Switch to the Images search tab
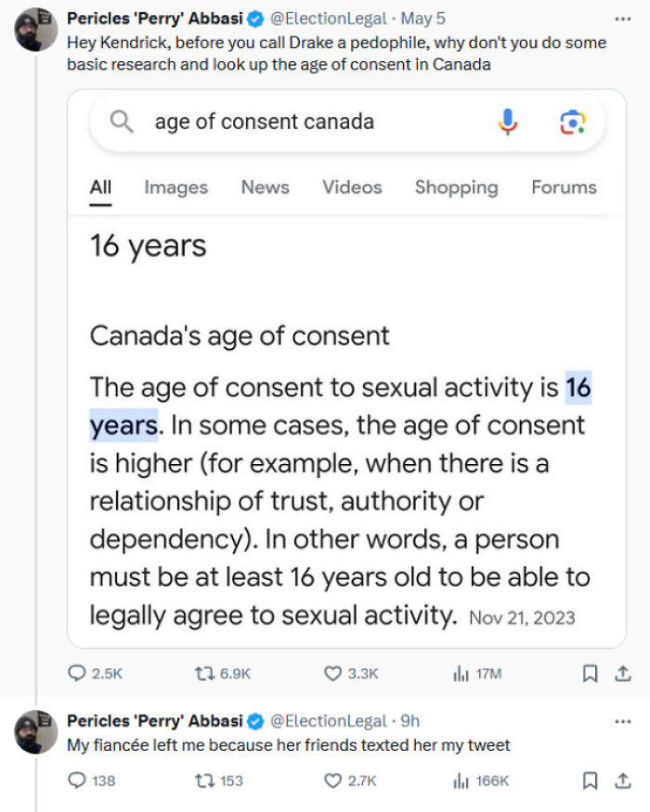The height and width of the screenshot is (812, 650). (175, 187)
